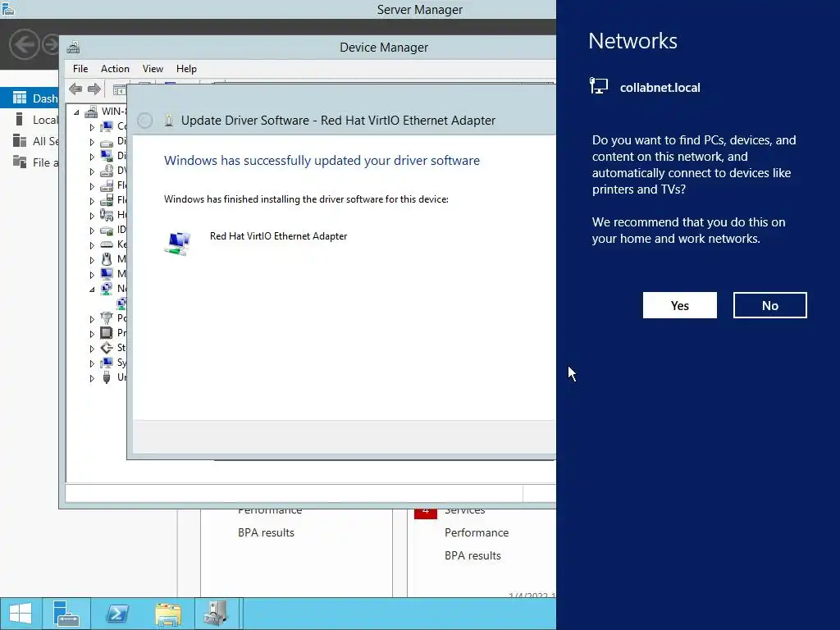Open Server Manager from the taskbar
Image resolution: width=840 pixels, height=630 pixels.
point(66,614)
